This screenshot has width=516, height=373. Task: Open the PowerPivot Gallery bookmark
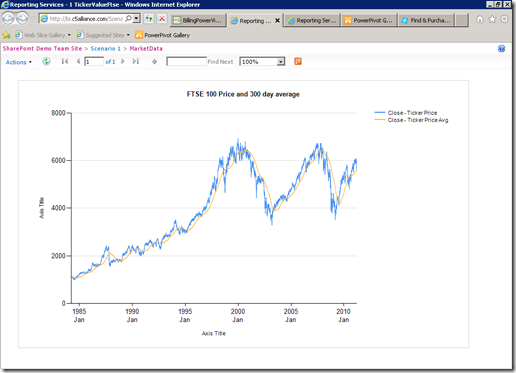click(162, 35)
